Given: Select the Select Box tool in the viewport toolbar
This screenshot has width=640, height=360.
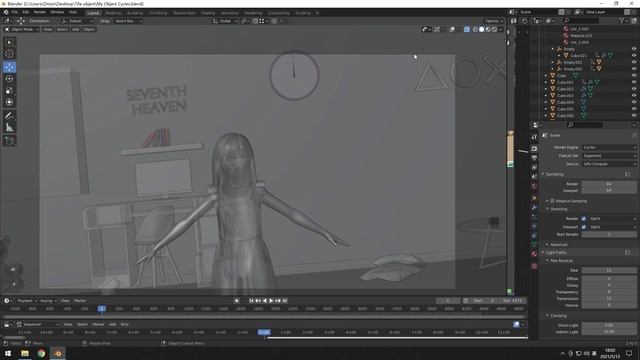Looking at the screenshot, I should [9, 42].
